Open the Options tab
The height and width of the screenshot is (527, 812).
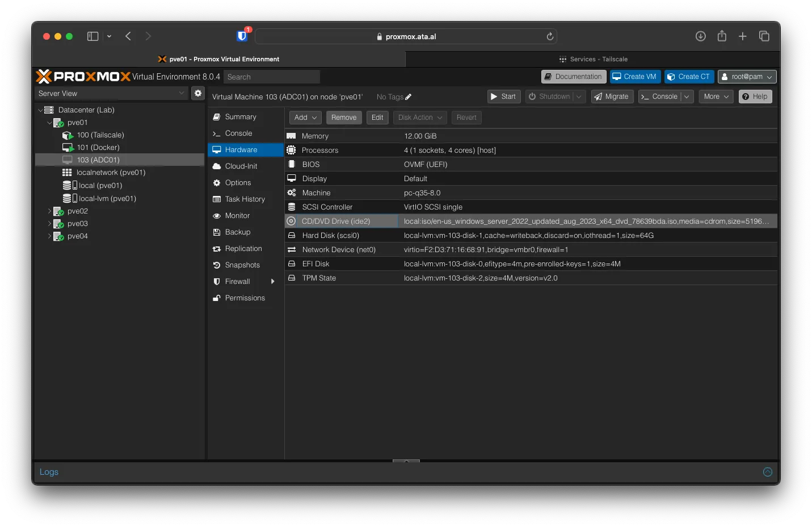246,183
